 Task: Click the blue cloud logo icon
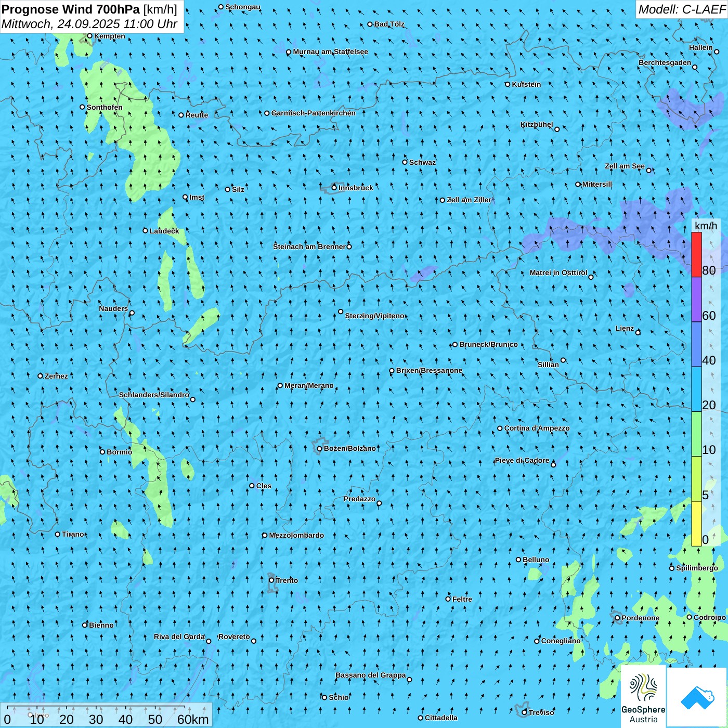point(697,698)
